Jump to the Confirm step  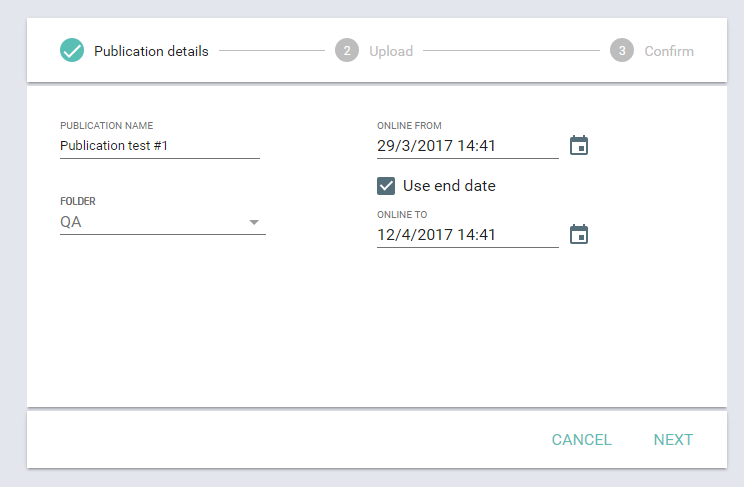(669, 51)
